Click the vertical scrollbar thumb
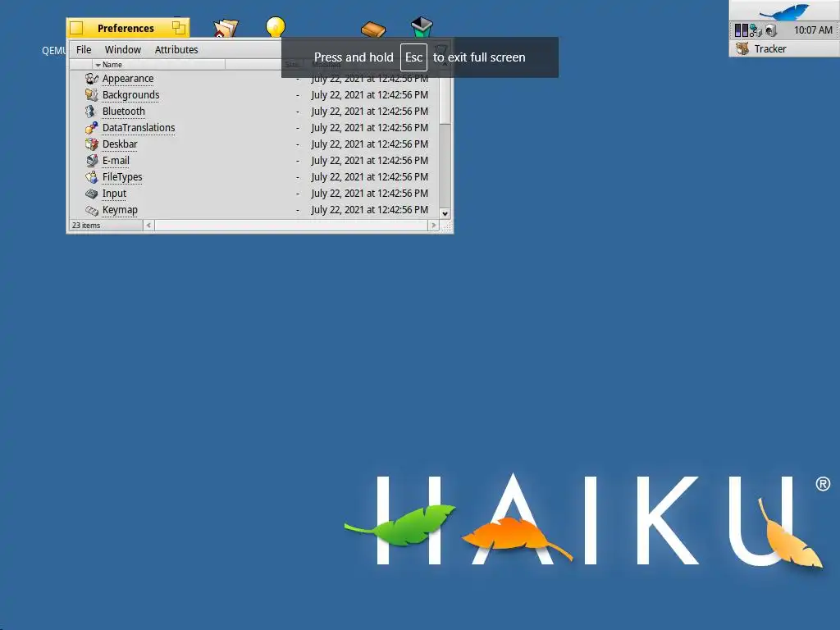This screenshot has height=630, width=840. pos(445,97)
